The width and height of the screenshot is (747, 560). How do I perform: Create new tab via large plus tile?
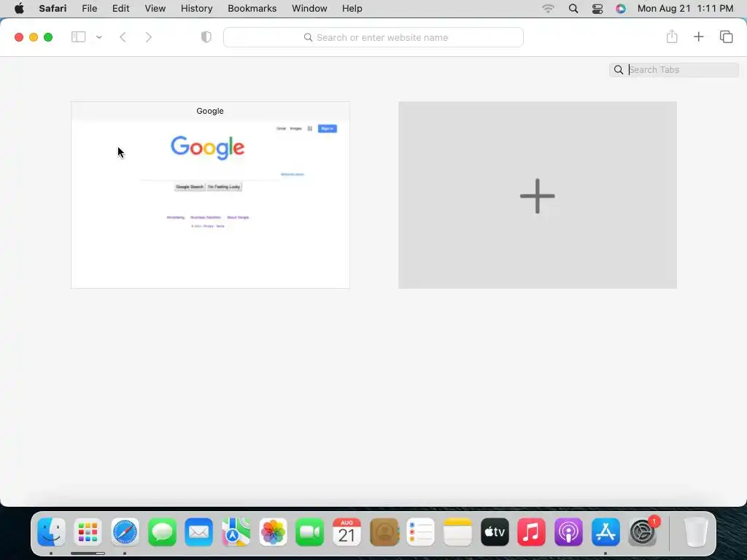click(538, 195)
